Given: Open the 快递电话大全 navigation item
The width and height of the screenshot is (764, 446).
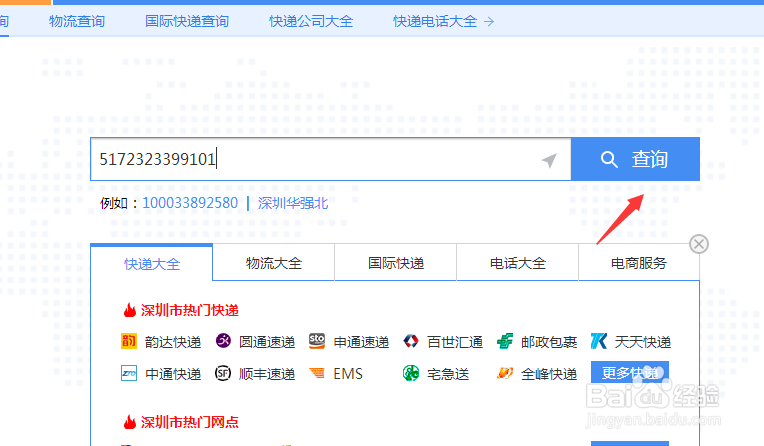Looking at the screenshot, I should [x=435, y=21].
